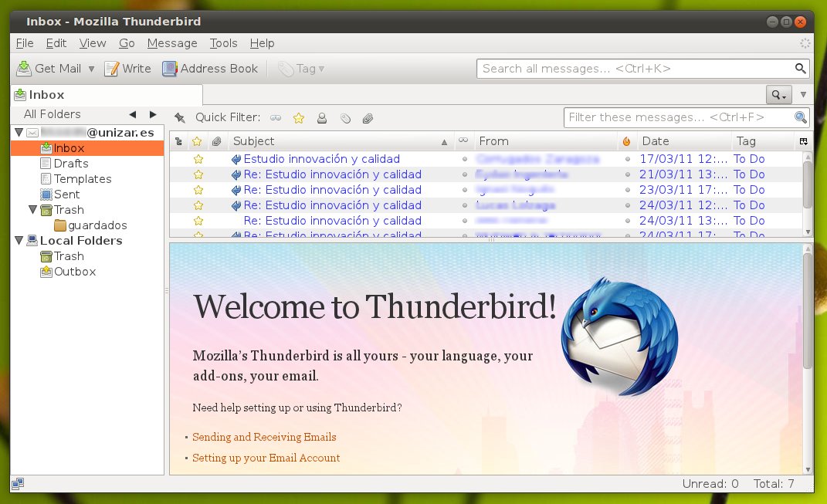The image size is (827, 504).
Task: Open the Tools menu
Action: pos(223,43)
